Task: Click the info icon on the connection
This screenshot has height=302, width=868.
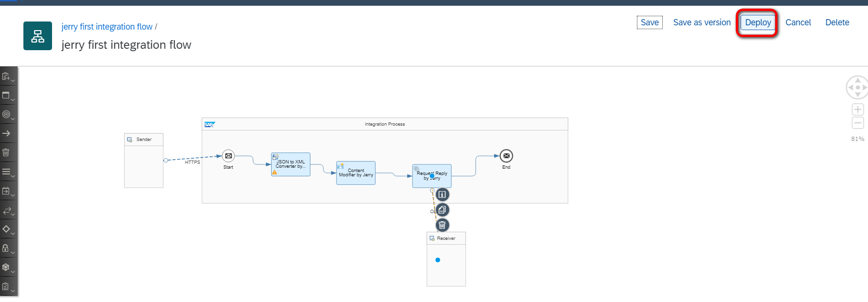Action: coord(442,194)
